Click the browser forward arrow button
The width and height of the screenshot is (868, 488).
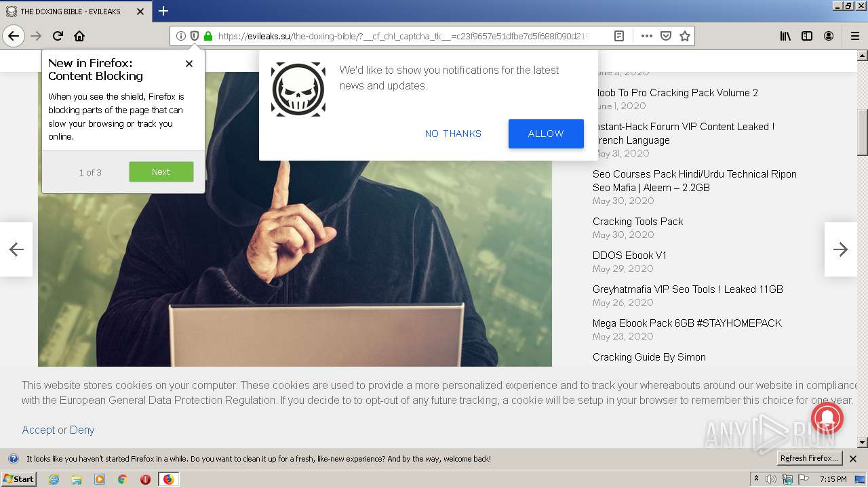(x=37, y=36)
